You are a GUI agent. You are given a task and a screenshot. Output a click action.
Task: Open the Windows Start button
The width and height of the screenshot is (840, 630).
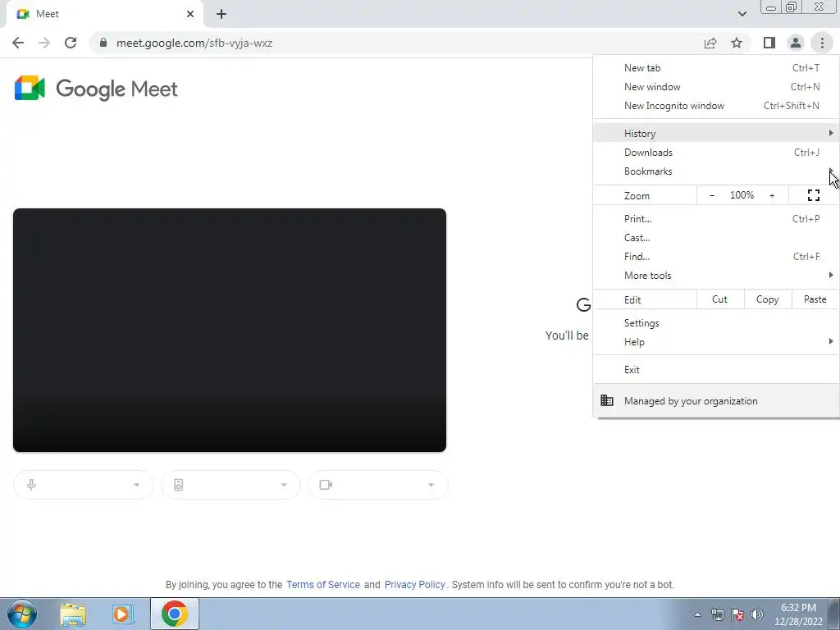21,614
